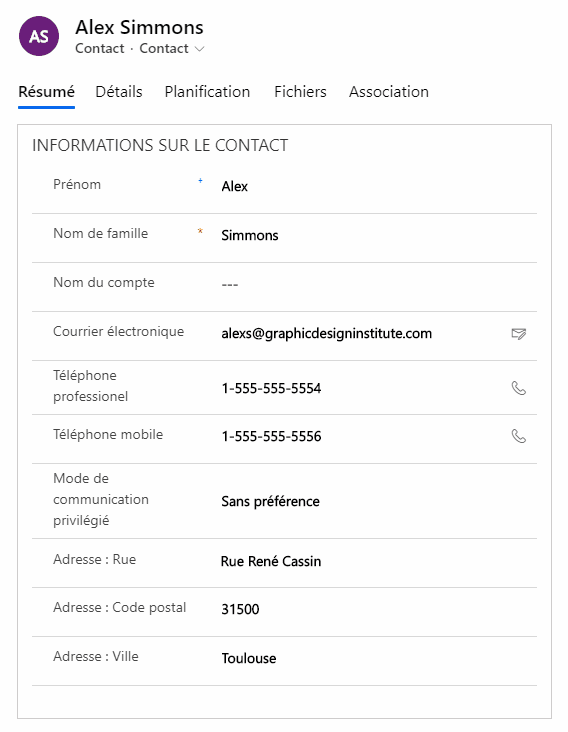Click the Courrier électronique label
Viewport: 568px width, 732px height.
click(119, 331)
